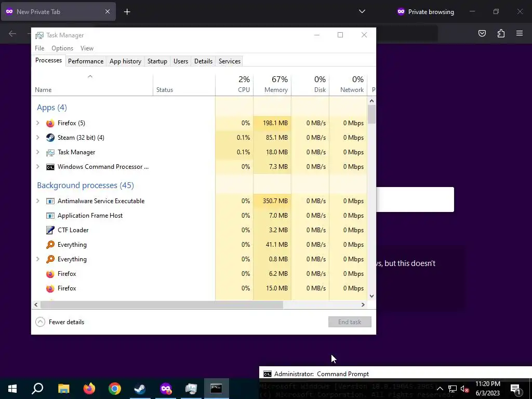This screenshot has height=399, width=532.
Task: Open File Explorer from taskbar
Action: (x=63, y=389)
